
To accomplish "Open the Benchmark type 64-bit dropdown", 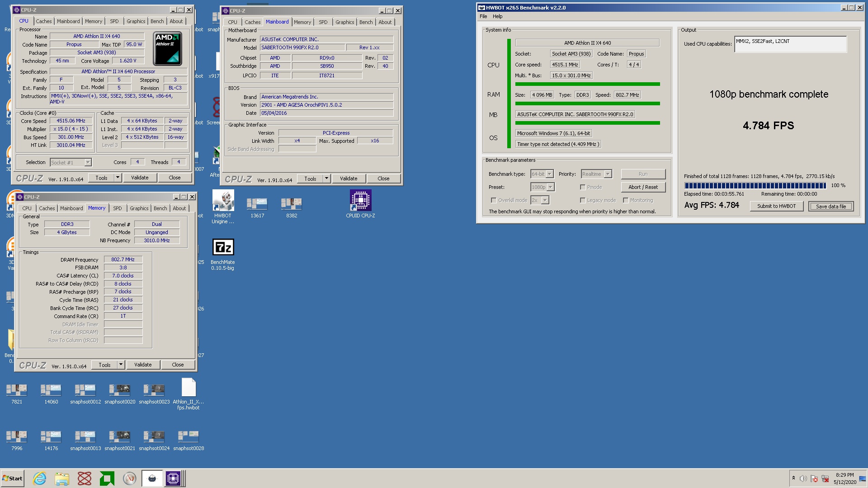I will click(x=550, y=174).
